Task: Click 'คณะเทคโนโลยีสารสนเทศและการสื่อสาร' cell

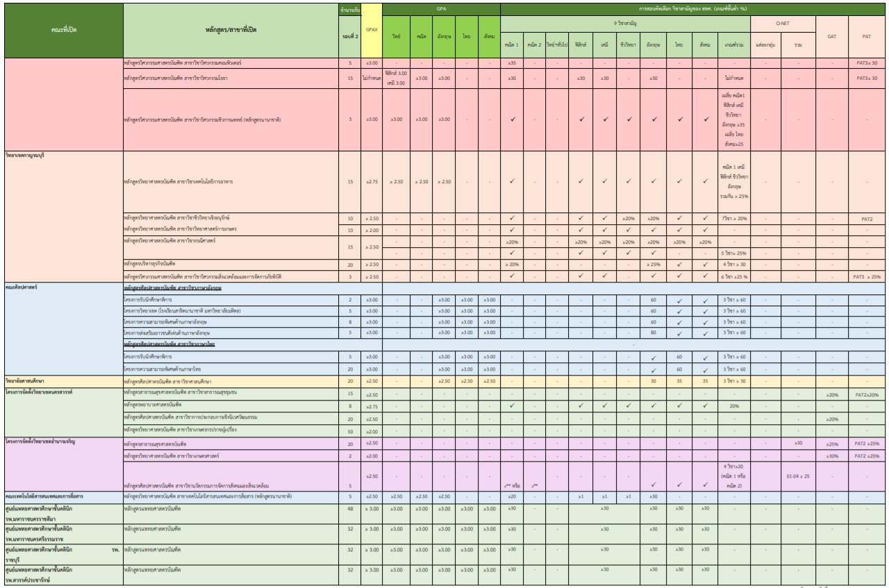Action: [x=63, y=496]
